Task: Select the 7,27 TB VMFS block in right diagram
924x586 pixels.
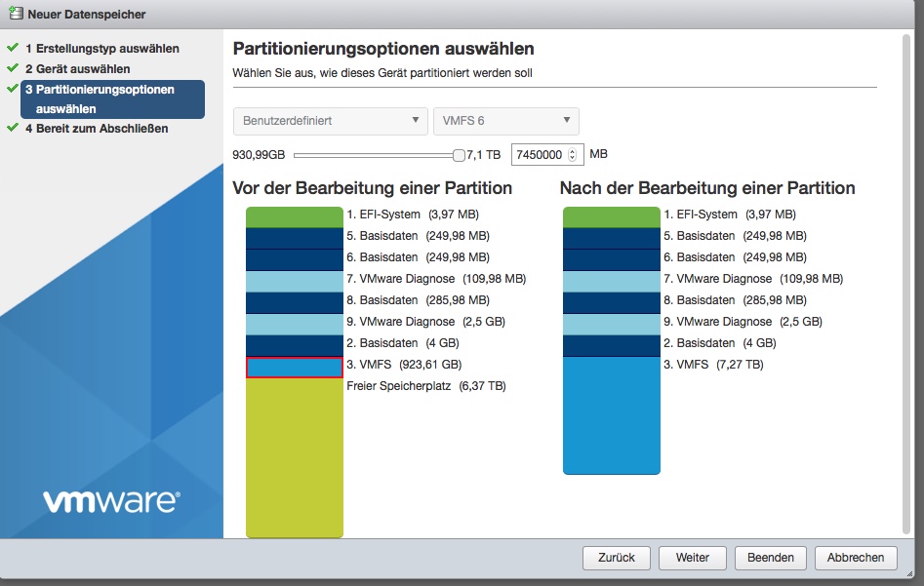Action: [611, 415]
